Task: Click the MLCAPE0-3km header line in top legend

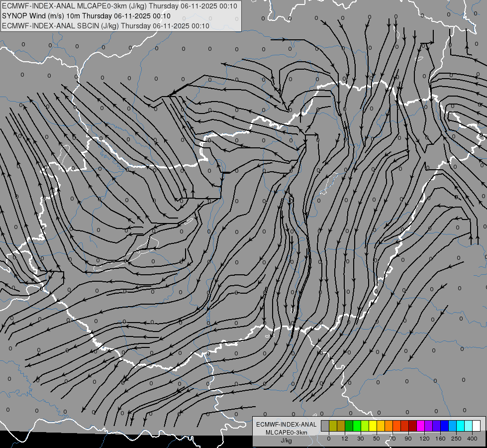Action: [x=119, y=6]
